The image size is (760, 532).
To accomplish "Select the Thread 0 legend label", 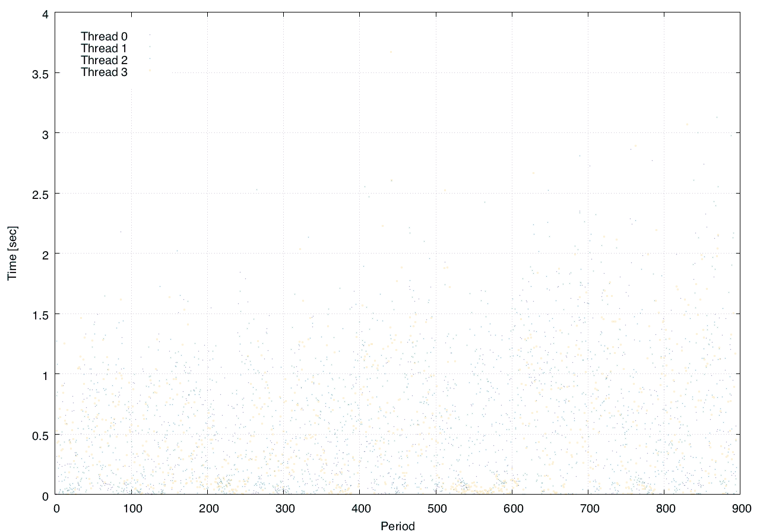I will click(x=104, y=37).
